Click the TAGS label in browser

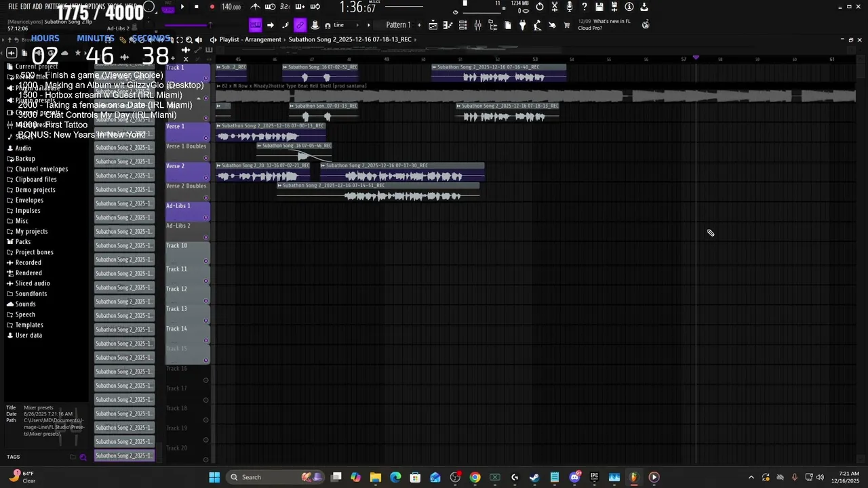[x=14, y=457]
